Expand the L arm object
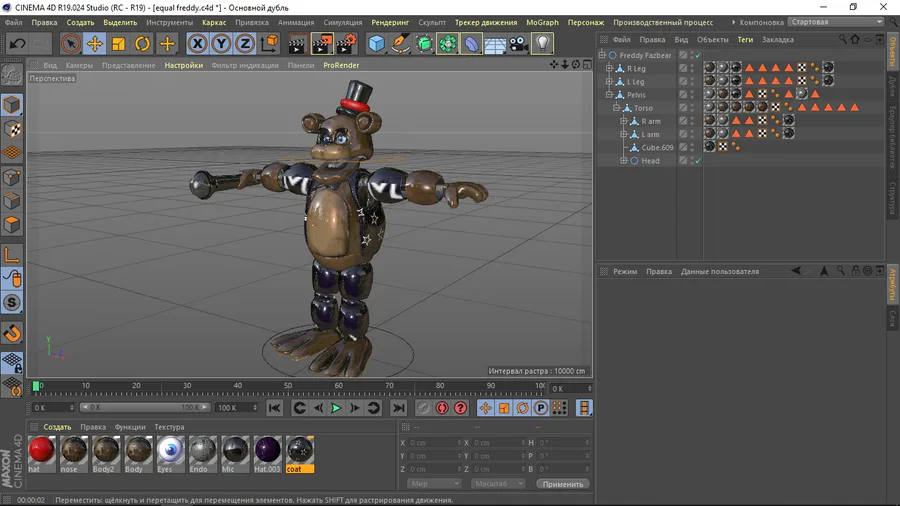 coord(624,134)
